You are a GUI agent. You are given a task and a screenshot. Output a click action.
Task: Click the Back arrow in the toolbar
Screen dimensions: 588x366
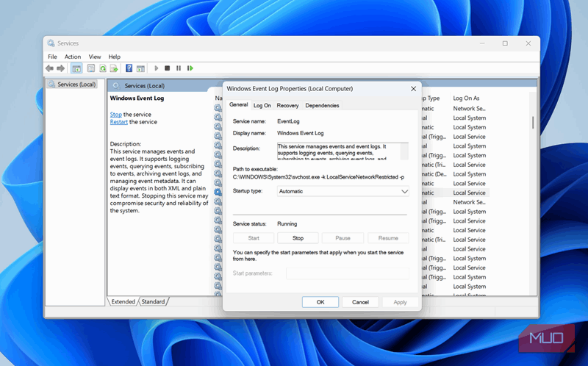49,68
